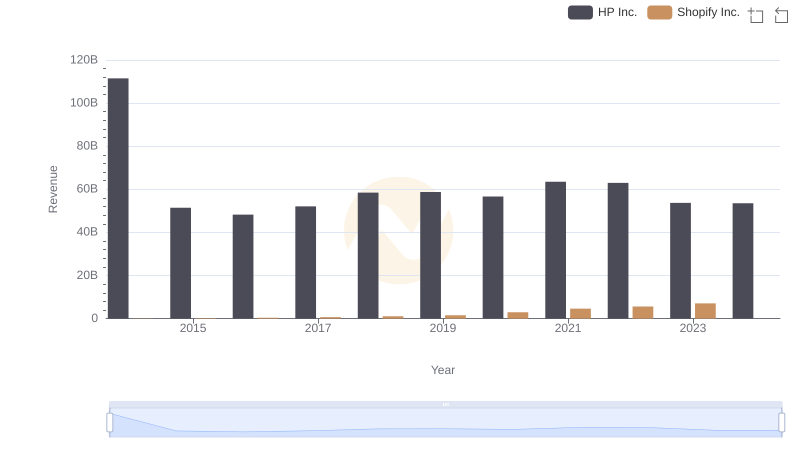This screenshot has height=461, width=800.
Task: Click the HP Inc. bar for 2015
Action: [x=181, y=263]
